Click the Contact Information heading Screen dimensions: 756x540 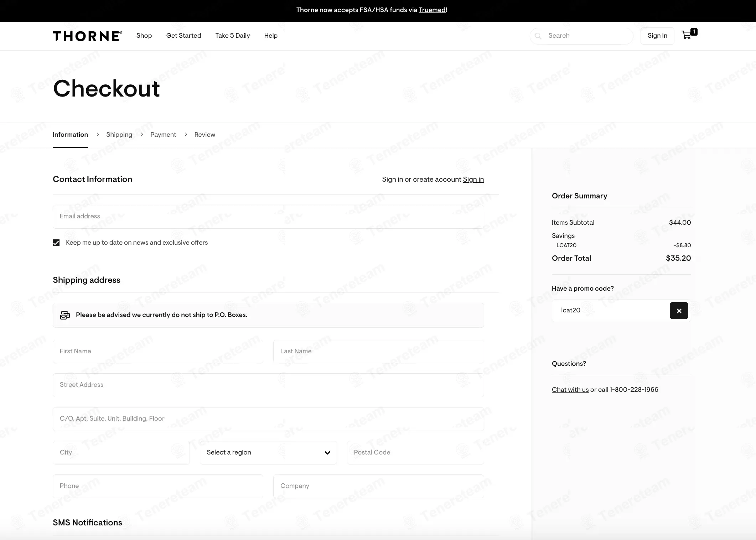(92, 179)
